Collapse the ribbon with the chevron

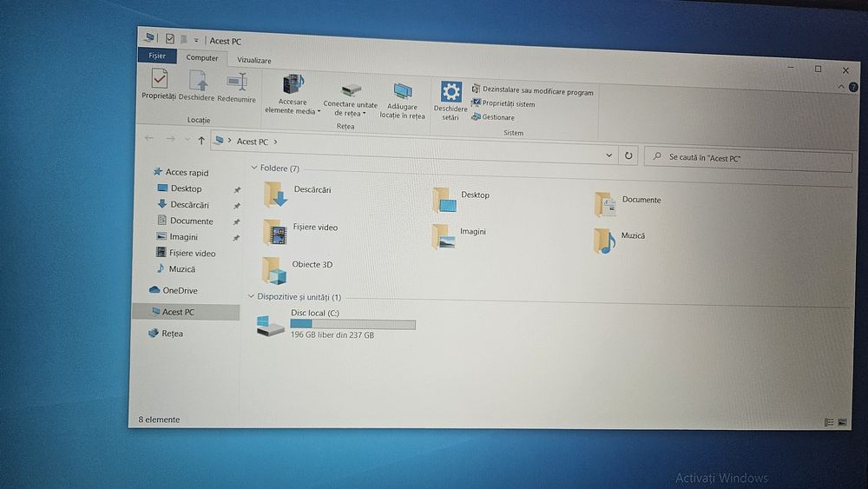point(841,86)
